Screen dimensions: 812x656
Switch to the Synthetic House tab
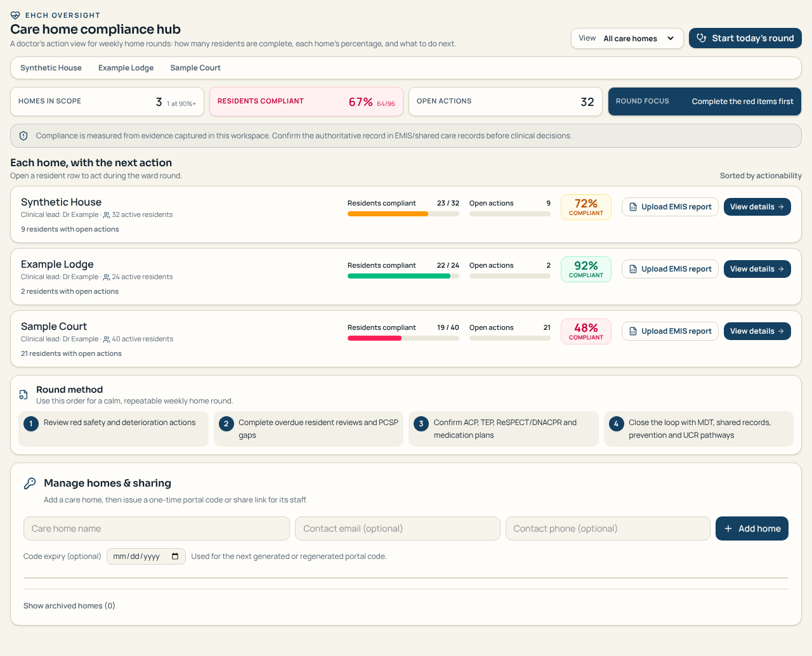[51, 68]
